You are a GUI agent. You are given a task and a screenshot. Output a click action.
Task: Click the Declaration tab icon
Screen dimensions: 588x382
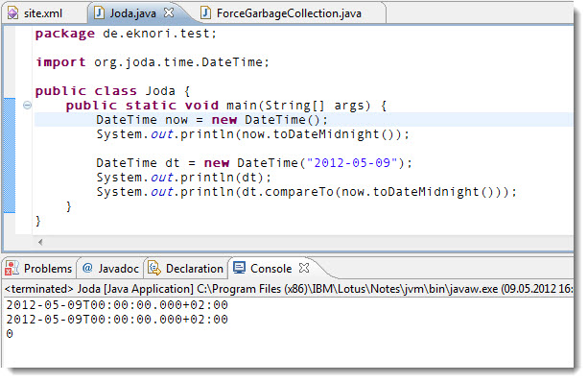(154, 269)
